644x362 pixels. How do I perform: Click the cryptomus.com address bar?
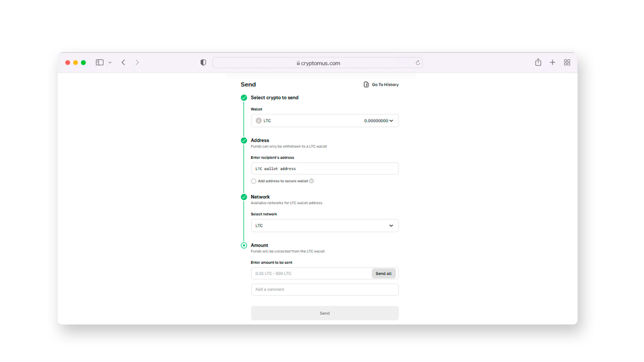pos(317,63)
